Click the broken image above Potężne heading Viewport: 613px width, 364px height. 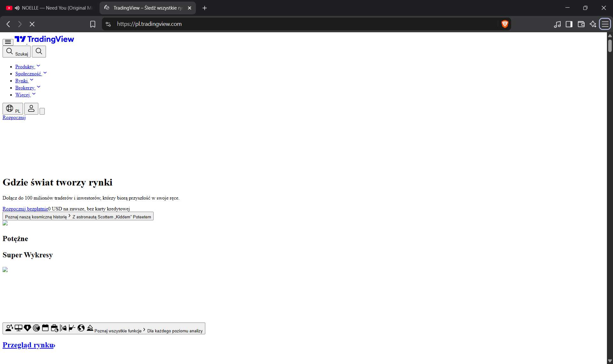coord(5,223)
